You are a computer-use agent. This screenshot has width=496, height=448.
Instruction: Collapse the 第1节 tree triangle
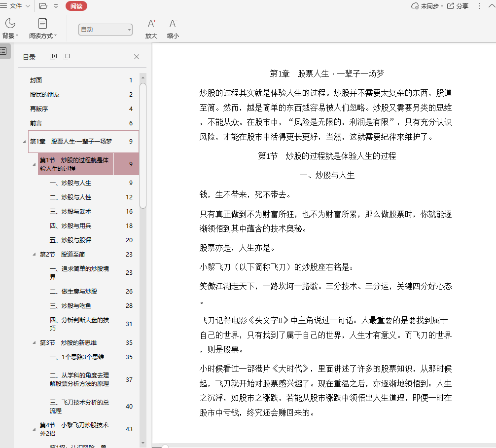pos(34,164)
